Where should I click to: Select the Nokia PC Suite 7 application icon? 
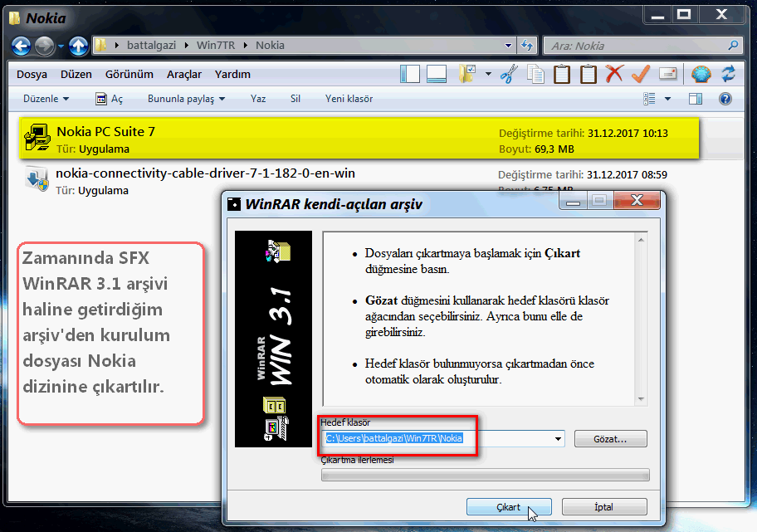(37, 138)
